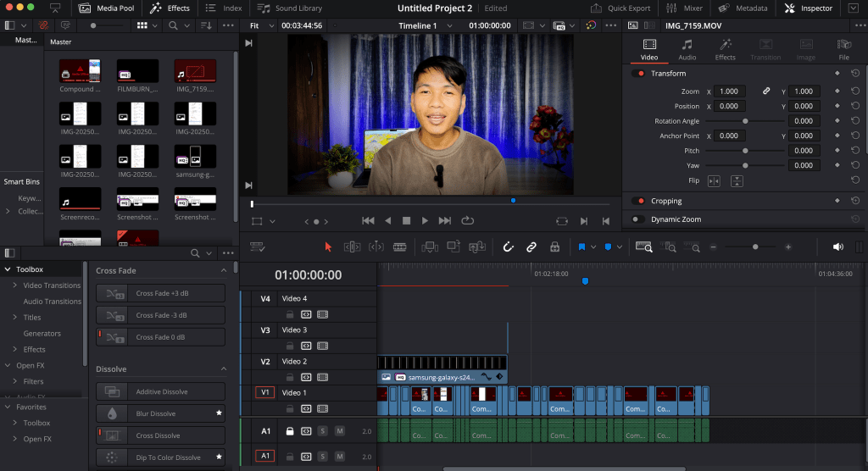Click the Rotation Angle slider
Image resolution: width=868 pixels, height=471 pixels.
[745, 121]
